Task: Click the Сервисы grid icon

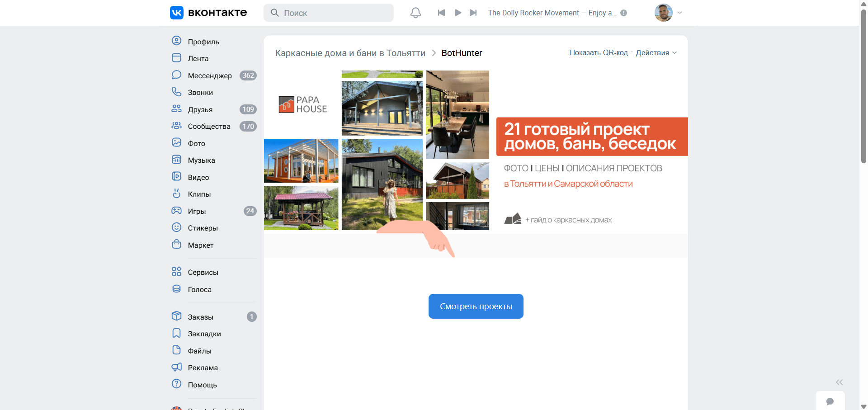Action: pos(176,272)
